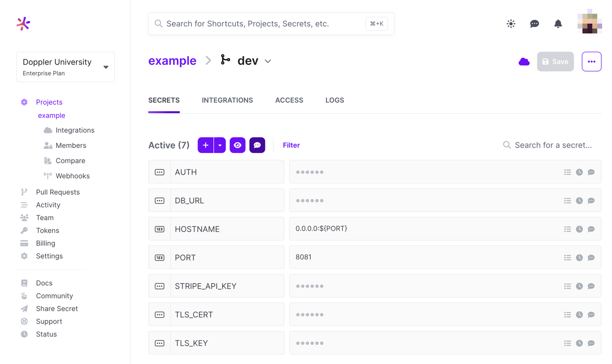Click the purple cloud sync icon

click(x=524, y=61)
